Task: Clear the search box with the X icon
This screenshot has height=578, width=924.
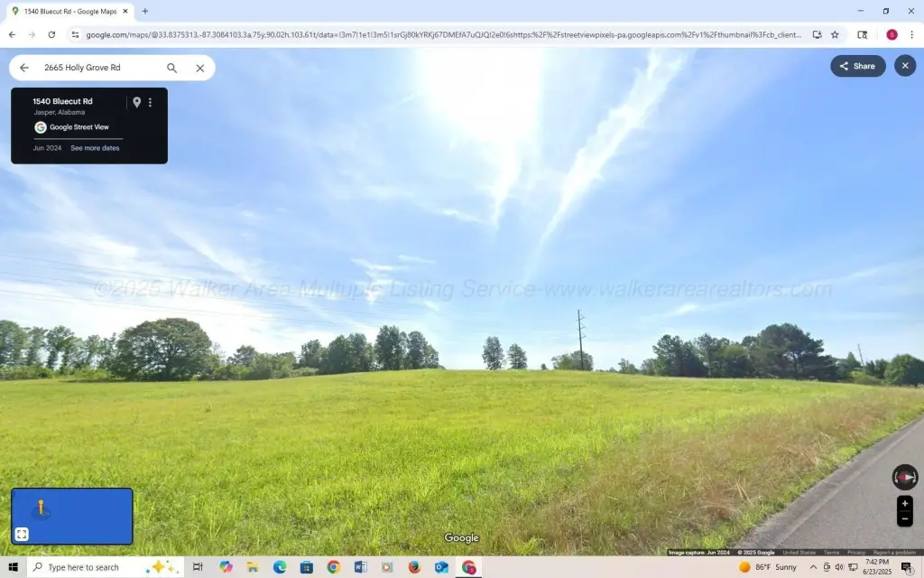Action: coord(200,68)
